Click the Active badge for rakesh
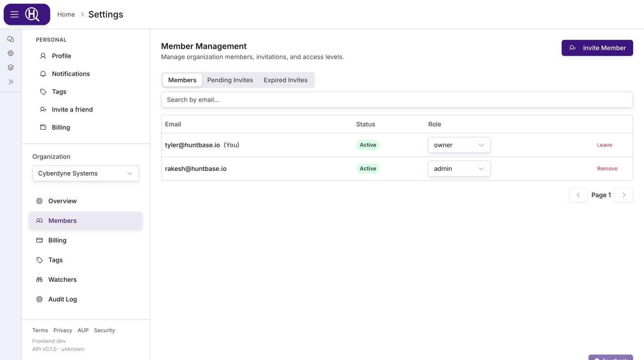Screen dimensions: 644x360 [x=368, y=169]
